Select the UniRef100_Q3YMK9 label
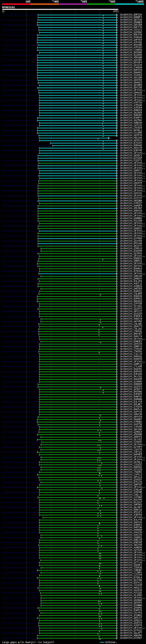146x644 pixels. point(131,239)
